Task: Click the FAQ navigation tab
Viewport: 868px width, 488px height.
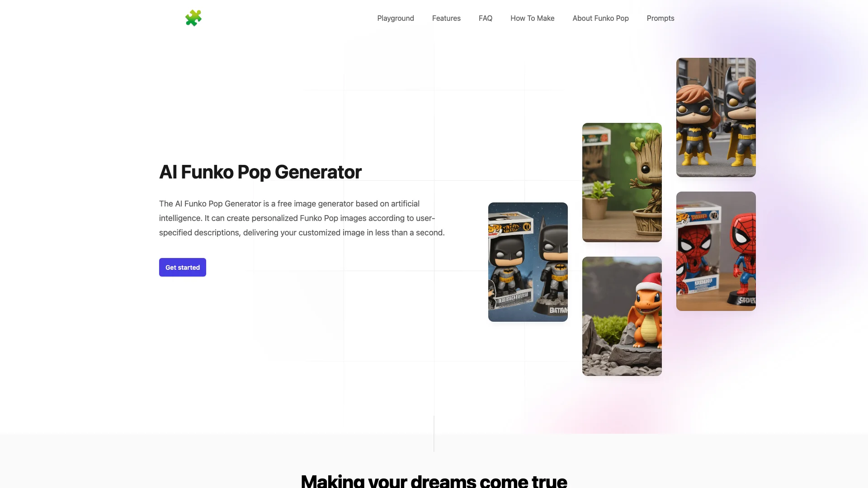Action: 485,18
